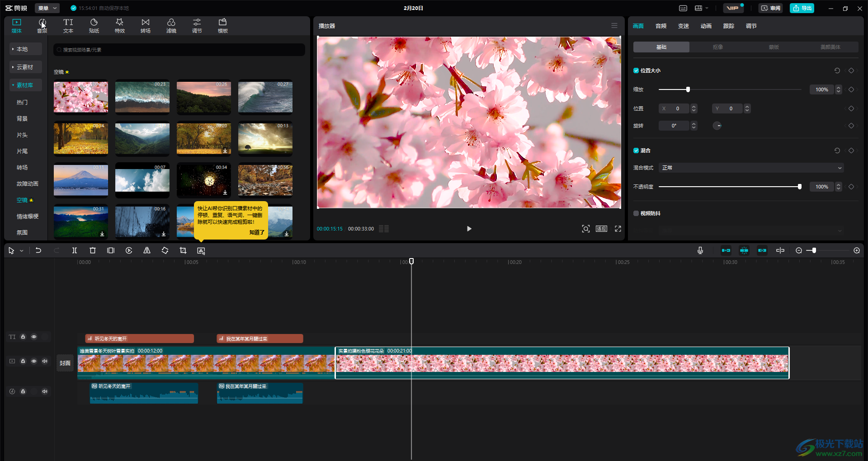Zoom in the timeline with plus icon
The height and width of the screenshot is (461, 868).
pyautogui.click(x=857, y=250)
